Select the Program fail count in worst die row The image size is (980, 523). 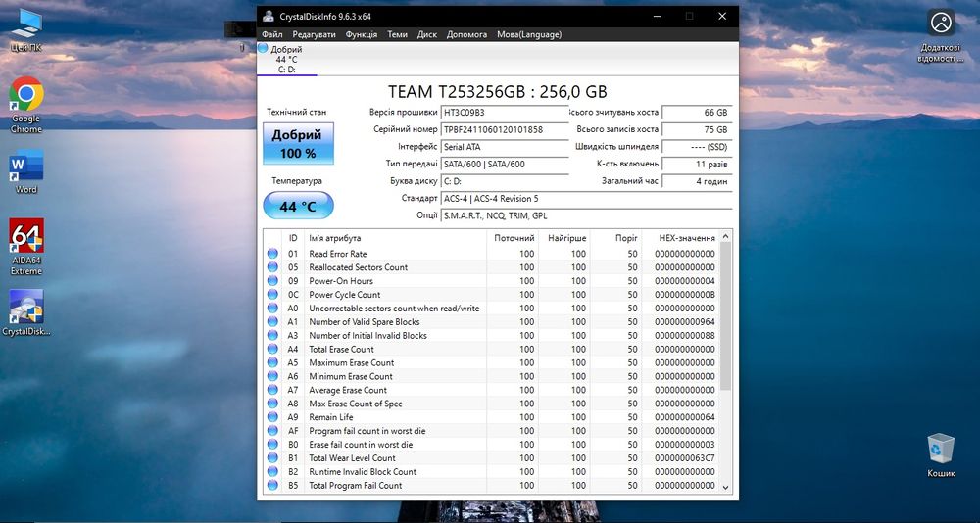(492, 431)
